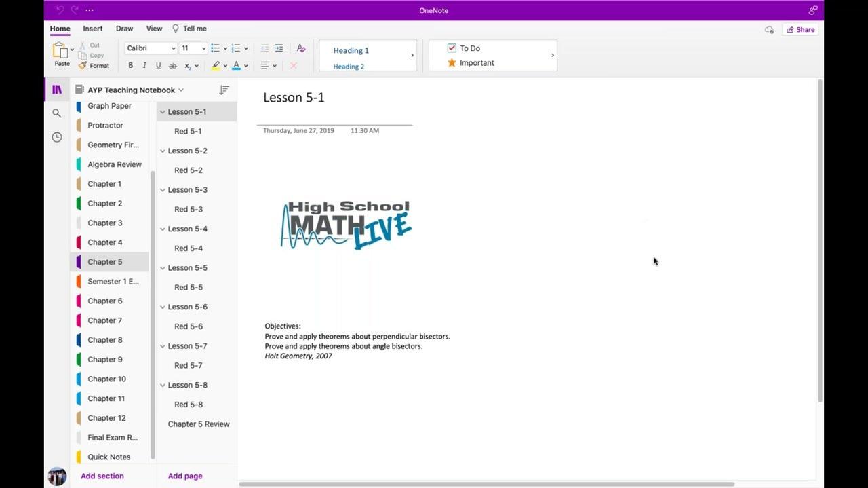The height and width of the screenshot is (488, 868).
Task: Click the Format painter icon
Action: 83,66
